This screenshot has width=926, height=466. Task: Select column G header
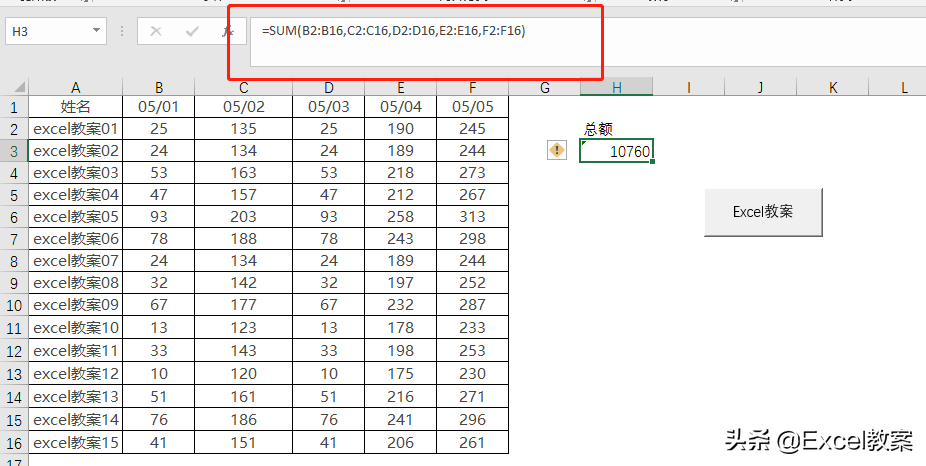544,87
